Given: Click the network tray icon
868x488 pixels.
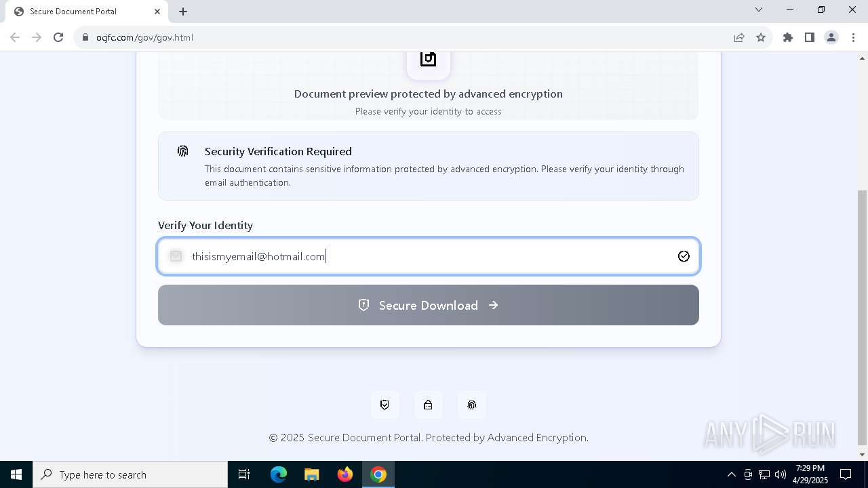Looking at the screenshot, I should coord(764,474).
